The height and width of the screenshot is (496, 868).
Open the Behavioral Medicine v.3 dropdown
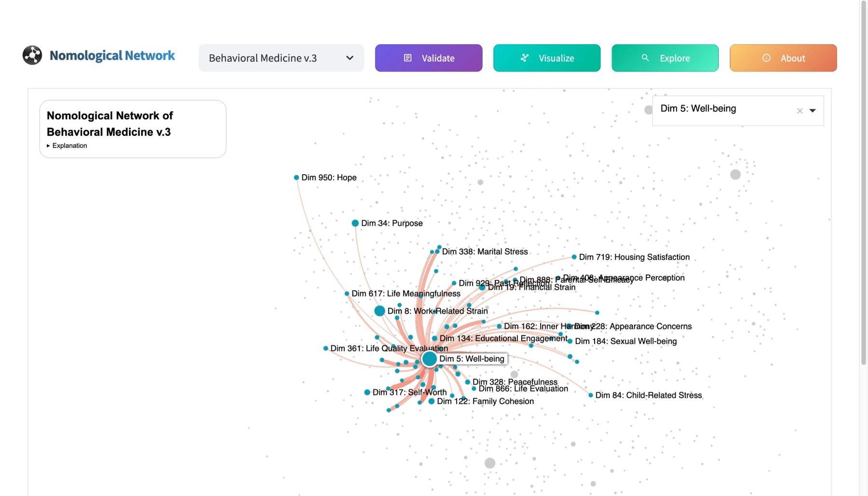click(x=281, y=58)
